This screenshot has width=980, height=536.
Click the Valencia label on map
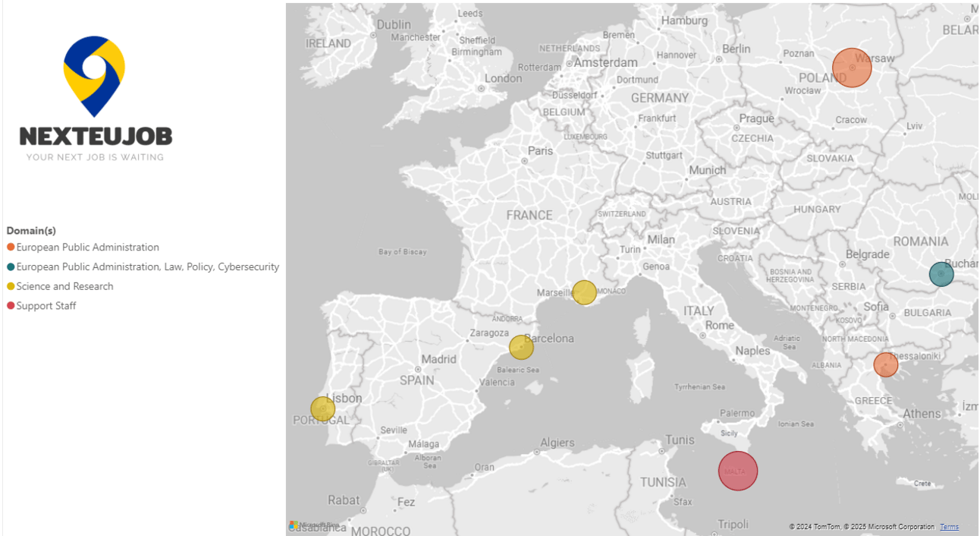pyautogui.click(x=497, y=382)
